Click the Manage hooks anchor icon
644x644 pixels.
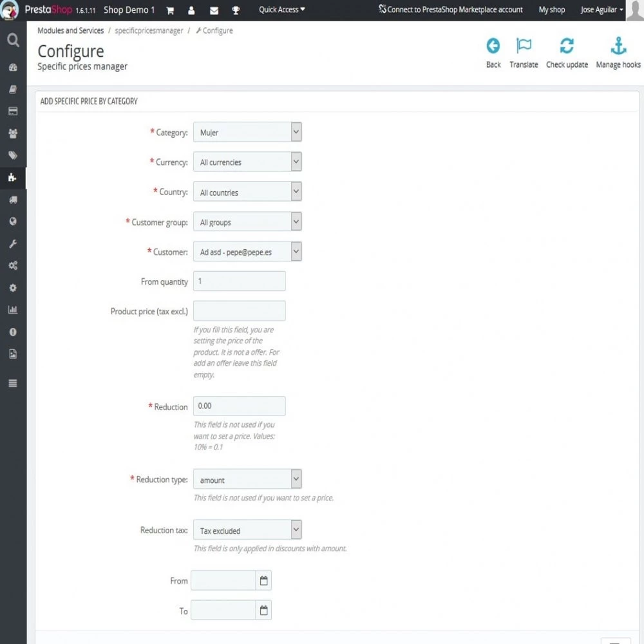618,46
